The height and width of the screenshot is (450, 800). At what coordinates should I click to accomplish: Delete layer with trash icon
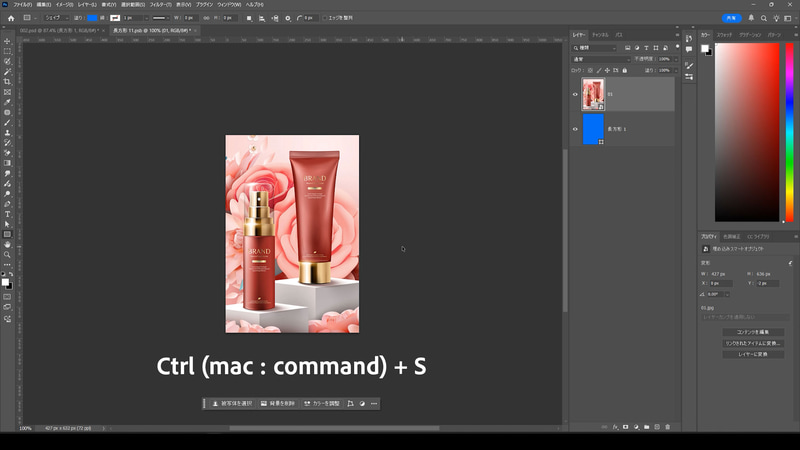(667, 427)
